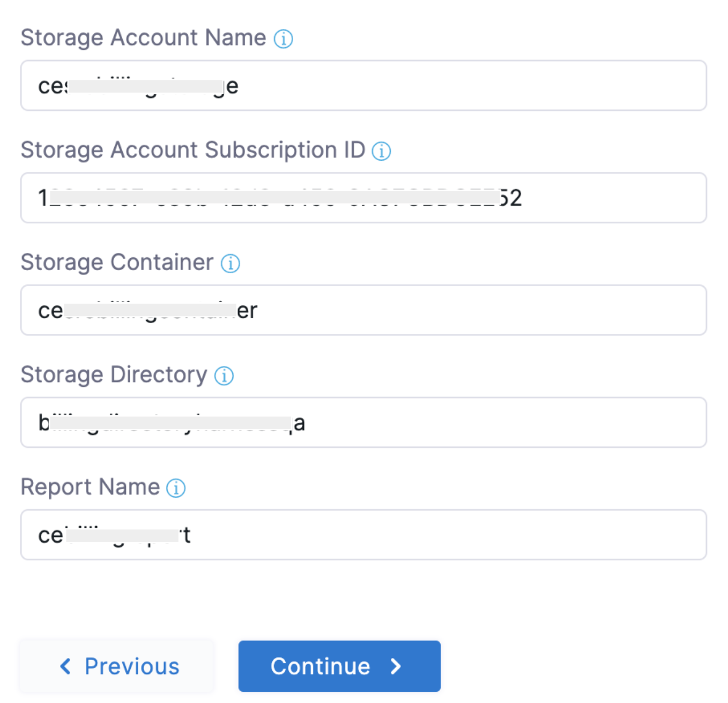Click the Report Name label text
Screen dimensions: 728x703
90,488
